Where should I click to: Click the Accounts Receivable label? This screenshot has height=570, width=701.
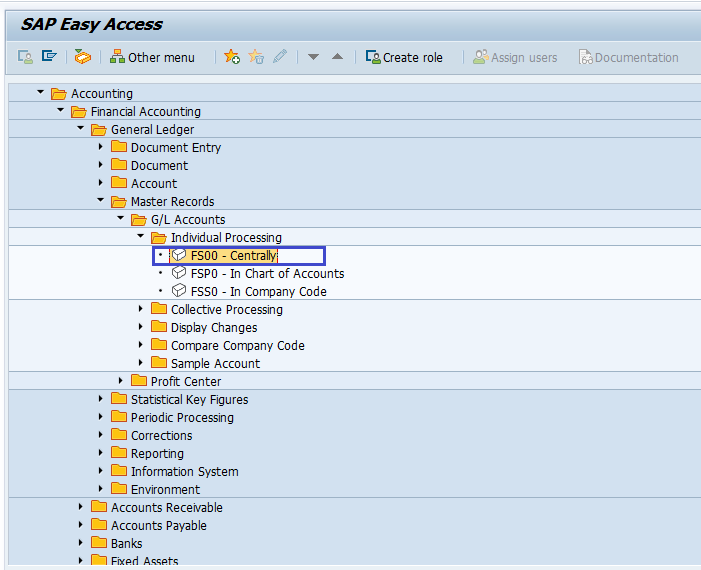167,507
